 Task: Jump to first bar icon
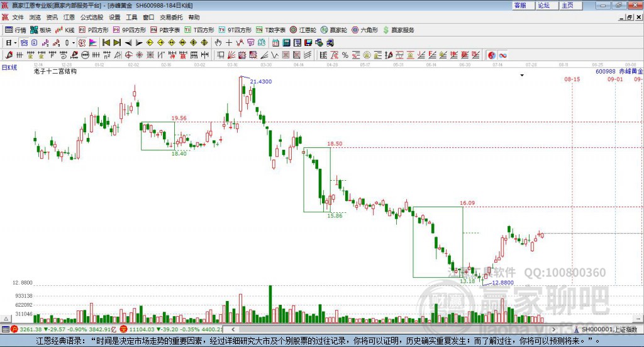tap(106, 43)
